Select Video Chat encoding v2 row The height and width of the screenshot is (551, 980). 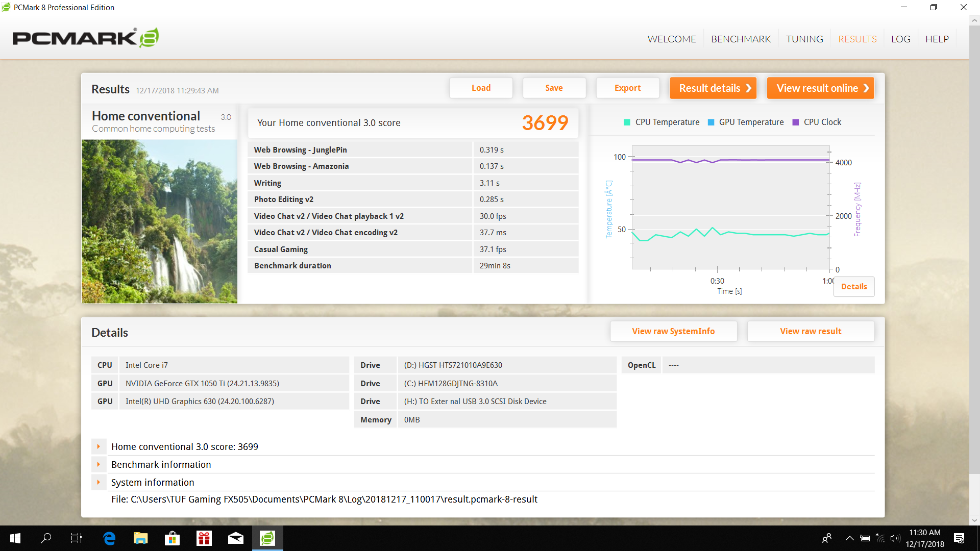tap(413, 233)
